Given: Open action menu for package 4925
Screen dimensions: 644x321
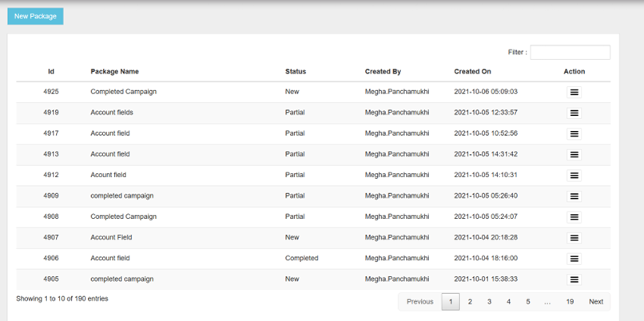Looking at the screenshot, I should 574,93.
